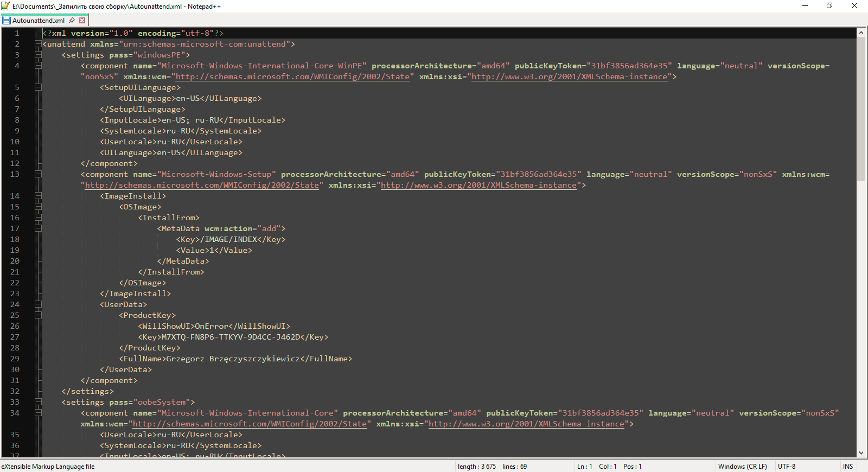Close the Autounattend.xml tab with red X
Viewport: 868px width, 472px height.
pyautogui.click(x=82, y=20)
